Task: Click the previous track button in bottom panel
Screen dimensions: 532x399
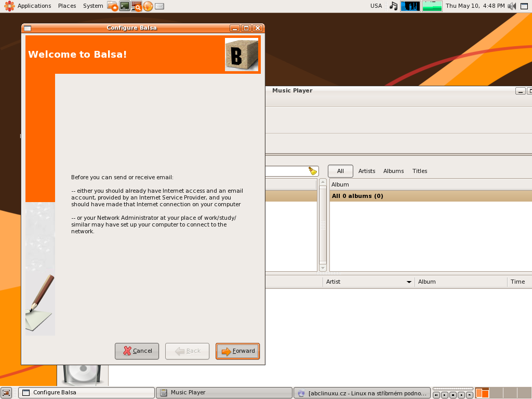Action: click(x=436, y=395)
